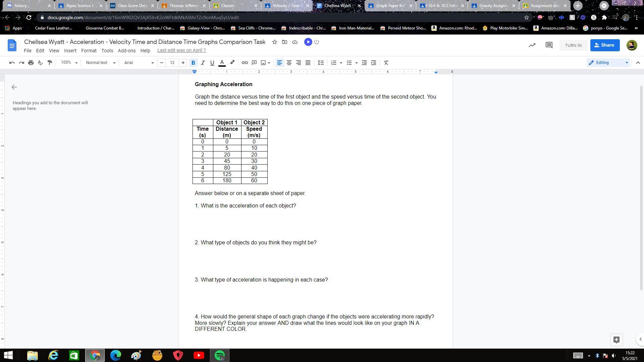Click the Add comment toolbar icon
The width and height of the screenshot is (644, 362).
click(x=254, y=63)
